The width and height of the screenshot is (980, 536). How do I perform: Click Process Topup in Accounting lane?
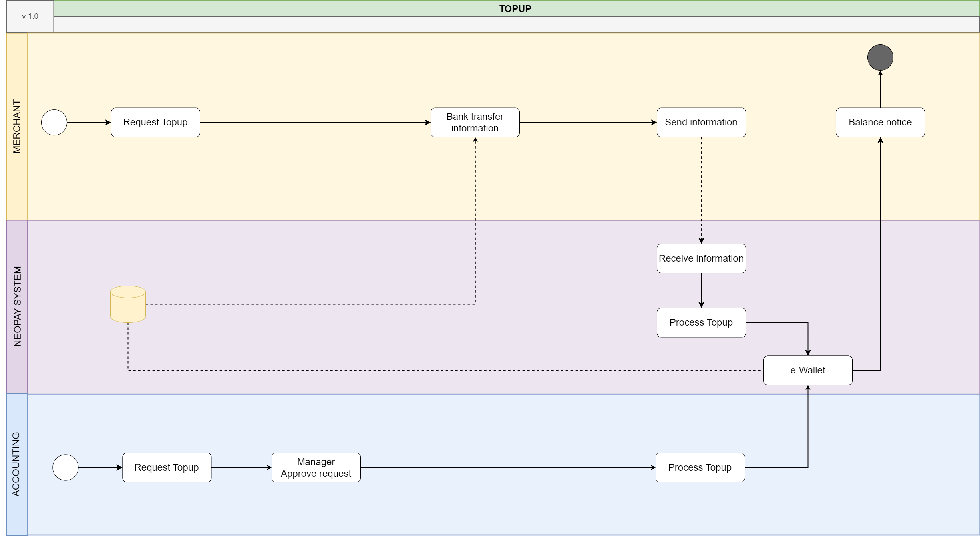(x=700, y=467)
